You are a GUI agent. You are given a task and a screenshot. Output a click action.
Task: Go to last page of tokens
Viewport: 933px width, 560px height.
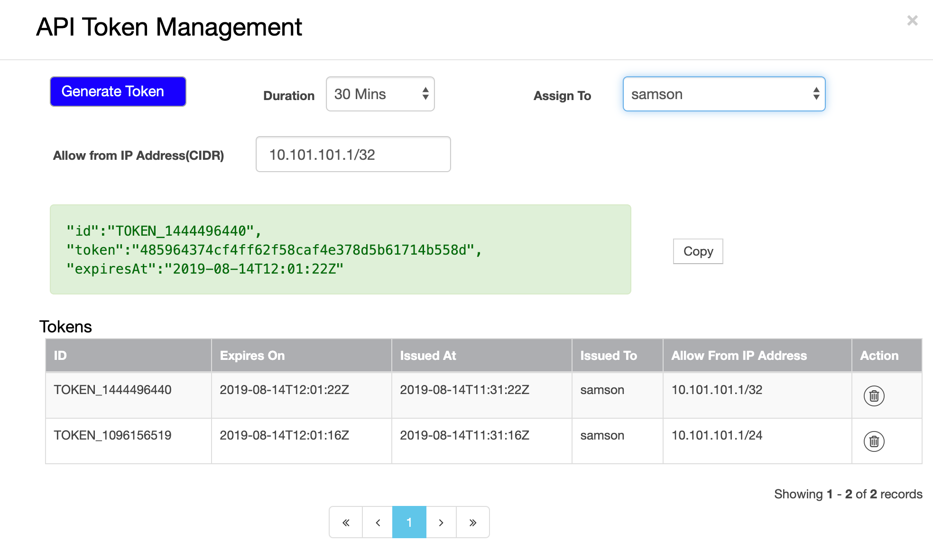473,522
